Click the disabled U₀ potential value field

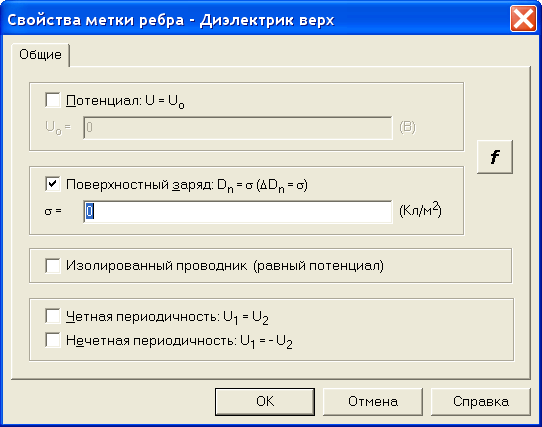coord(238,128)
